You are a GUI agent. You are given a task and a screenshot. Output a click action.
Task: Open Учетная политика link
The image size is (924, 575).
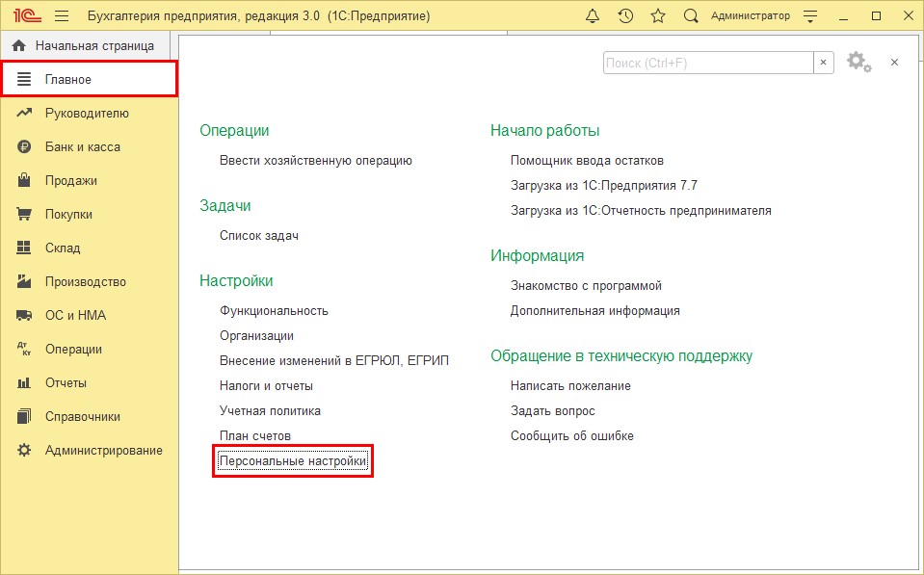click(x=270, y=411)
